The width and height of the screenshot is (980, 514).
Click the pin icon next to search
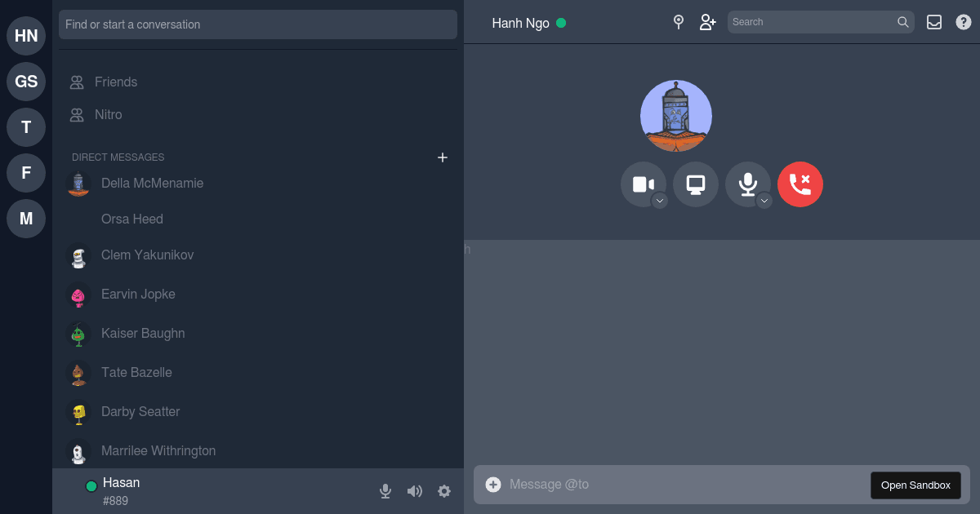click(x=679, y=22)
